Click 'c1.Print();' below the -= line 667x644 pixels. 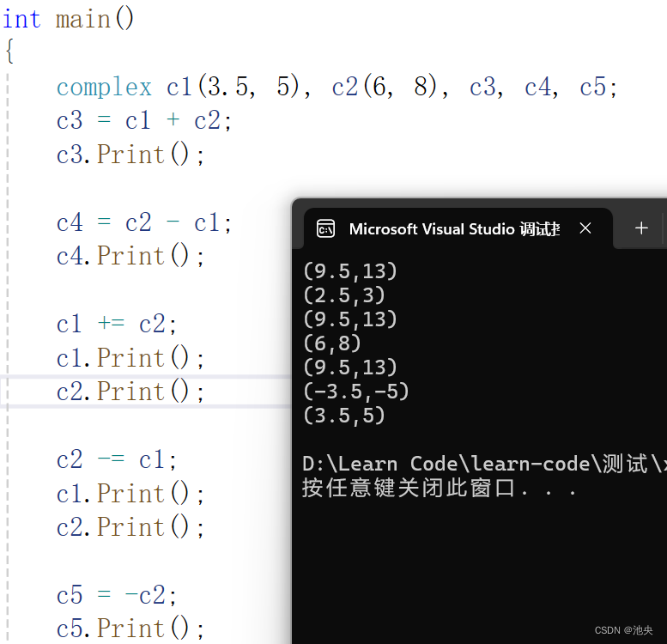130,494
